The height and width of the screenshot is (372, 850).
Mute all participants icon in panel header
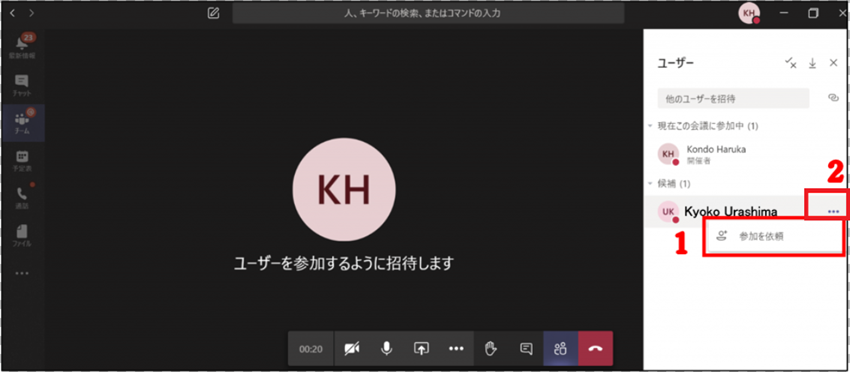[x=791, y=63]
